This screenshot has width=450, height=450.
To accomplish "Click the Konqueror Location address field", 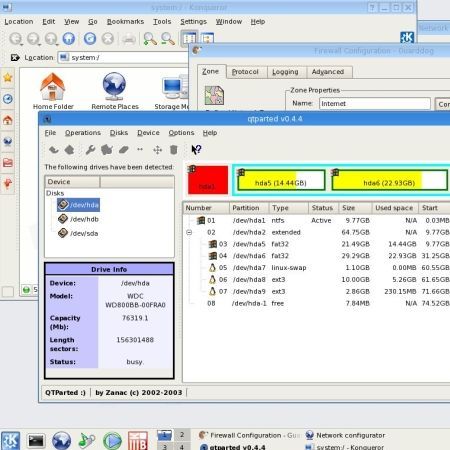I will pos(123,58).
